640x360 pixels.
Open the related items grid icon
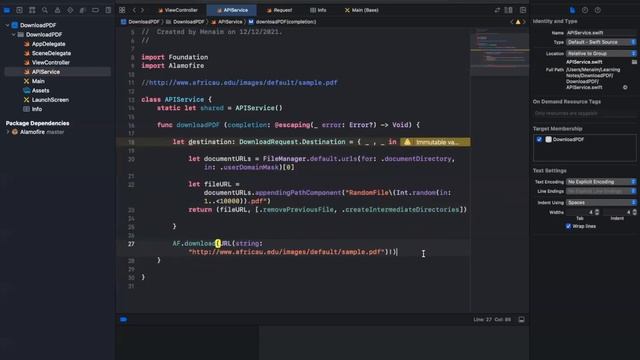[x=122, y=10]
